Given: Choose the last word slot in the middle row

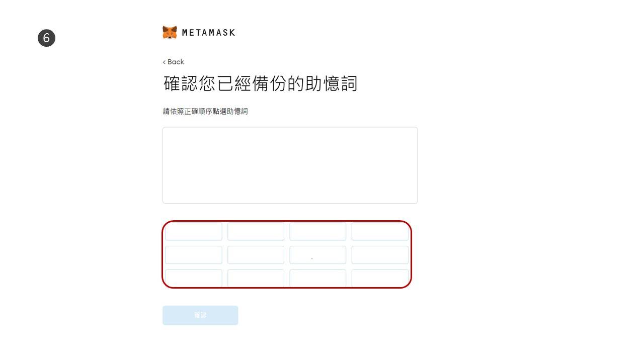Looking at the screenshot, I should [380, 255].
